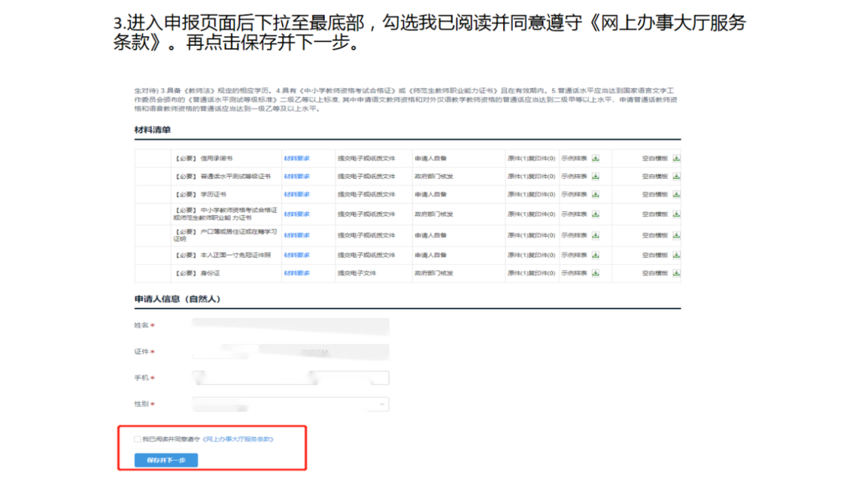Screen dimensions: 868x485
Task: Check 我已阅读并同意遵守 agreement checkbox
Action: (x=137, y=439)
